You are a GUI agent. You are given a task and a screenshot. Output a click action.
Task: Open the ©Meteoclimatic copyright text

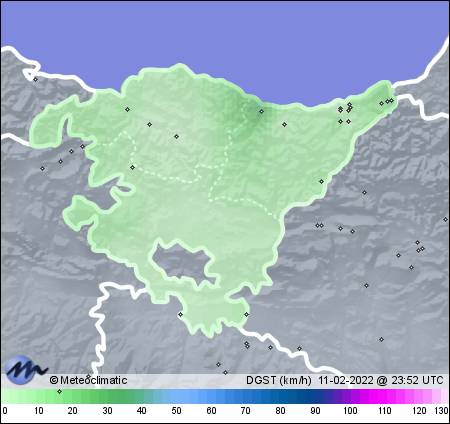click(x=88, y=380)
